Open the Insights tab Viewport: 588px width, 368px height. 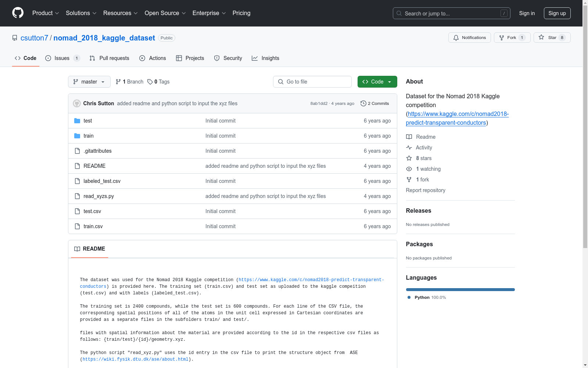coord(265,58)
